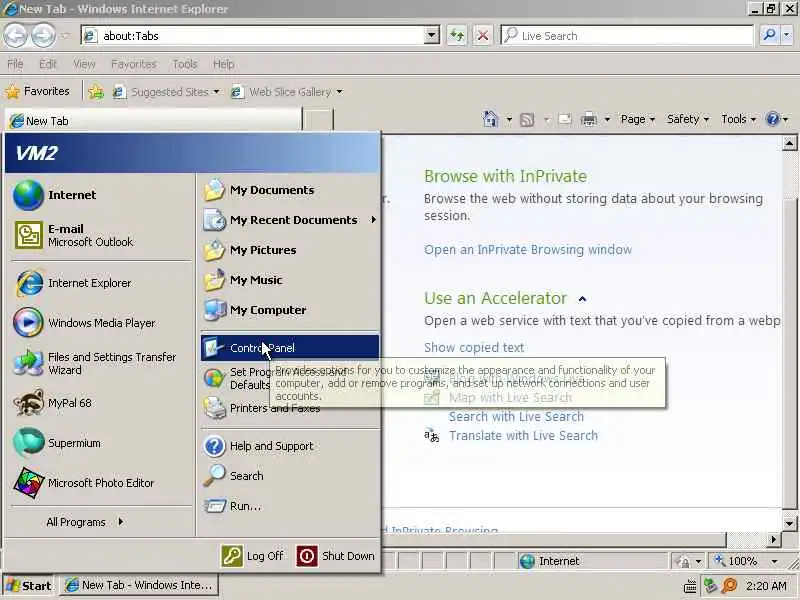Select the New Tab tab
This screenshot has height=600, width=800.
(x=153, y=121)
